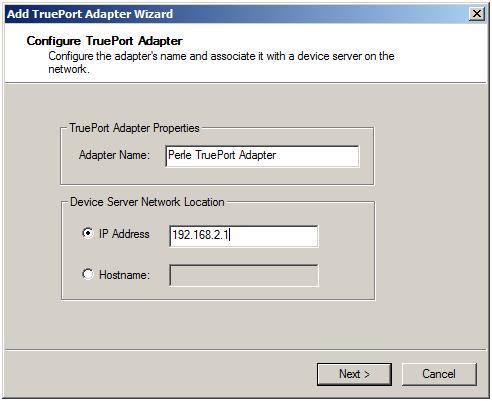The width and height of the screenshot is (492, 401).
Task: Click empty space inside TruePort Adapter Properties group
Action: pos(217,175)
